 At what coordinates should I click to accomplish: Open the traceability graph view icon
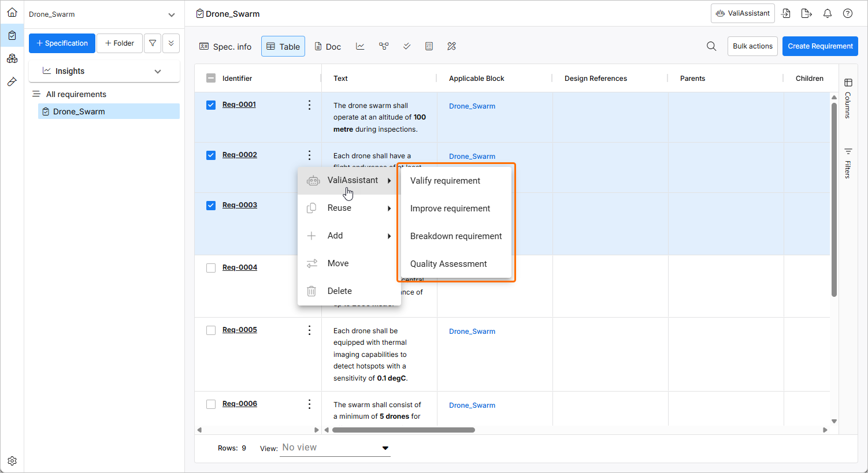[384, 46]
